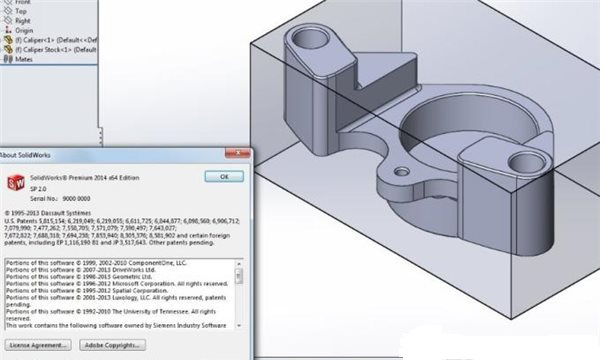
Task: Click the copyright list scrollbar thumb
Action: click(239, 276)
